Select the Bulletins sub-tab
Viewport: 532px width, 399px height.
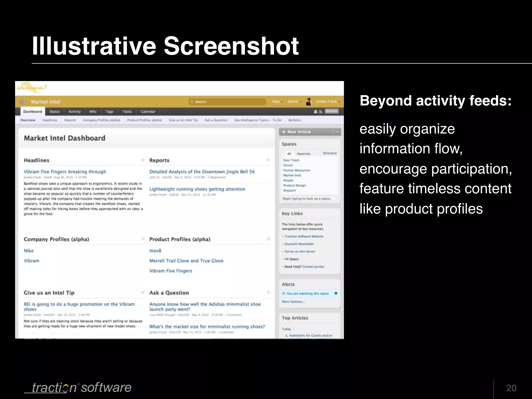(x=295, y=120)
